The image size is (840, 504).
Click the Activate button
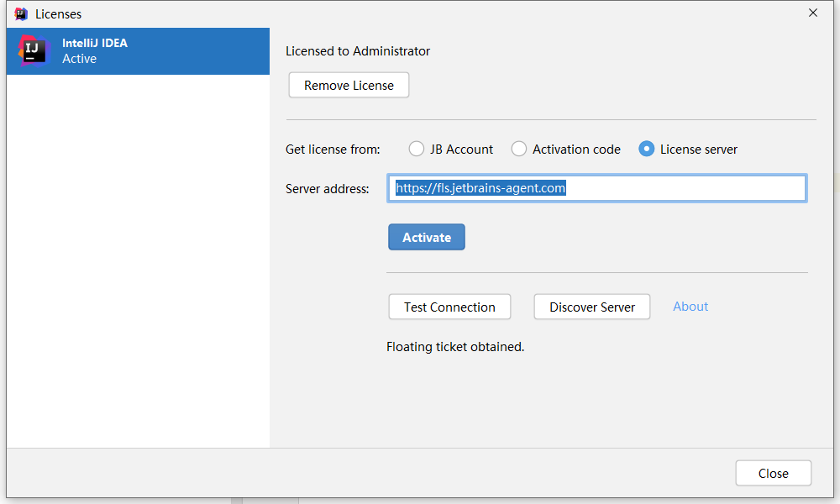pos(427,237)
